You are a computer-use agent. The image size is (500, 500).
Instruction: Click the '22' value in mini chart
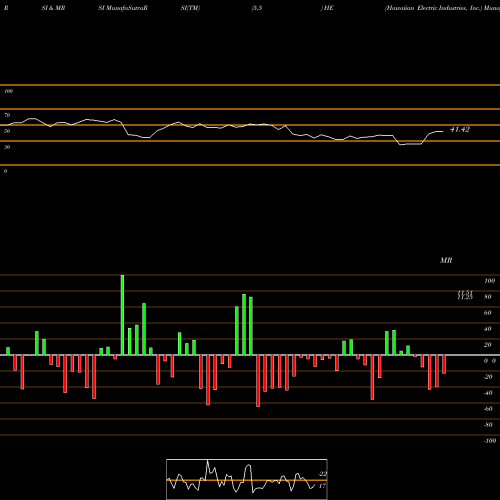point(323,474)
